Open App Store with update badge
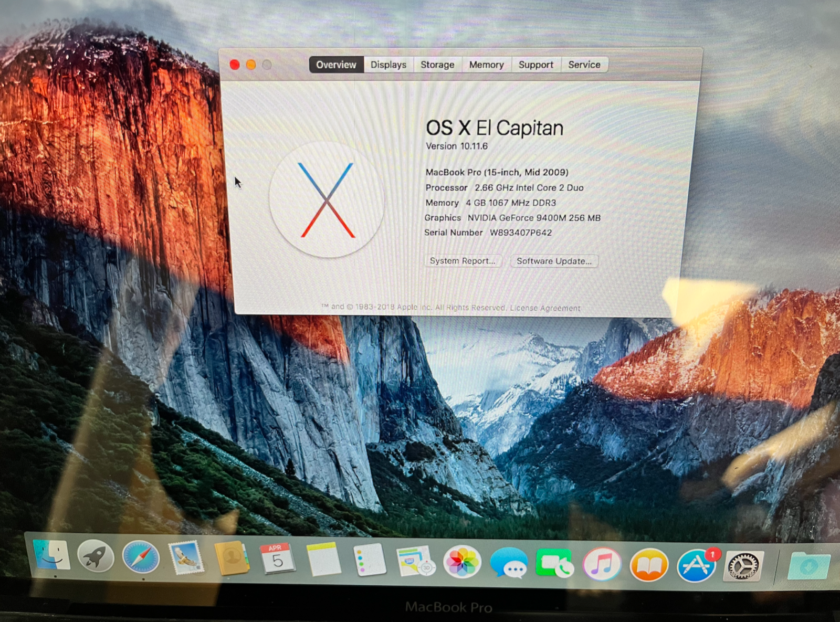 [696, 566]
